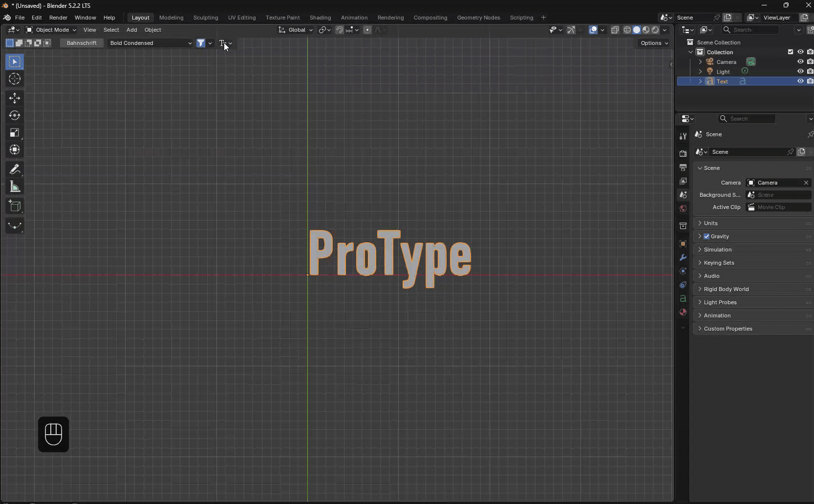Open the Output properties tab

pos(683,168)
